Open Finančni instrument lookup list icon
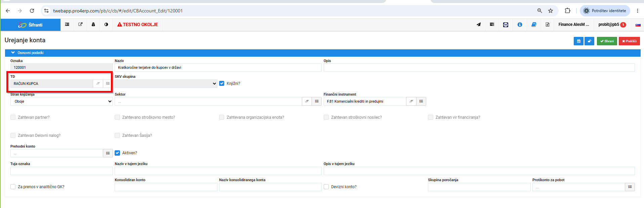Screen dimensions: 644x208 [421, 101]
